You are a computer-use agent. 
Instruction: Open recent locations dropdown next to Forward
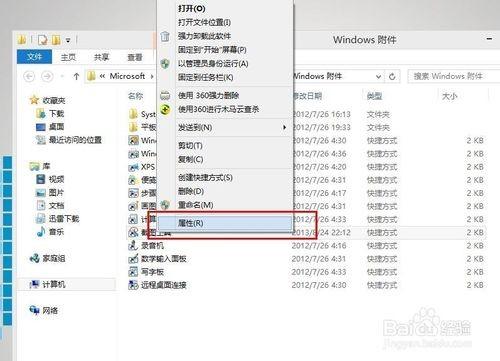[62, 77]
